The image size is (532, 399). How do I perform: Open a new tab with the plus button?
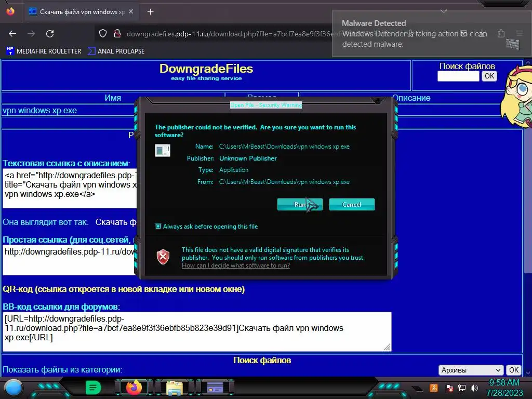coord(150,12)
